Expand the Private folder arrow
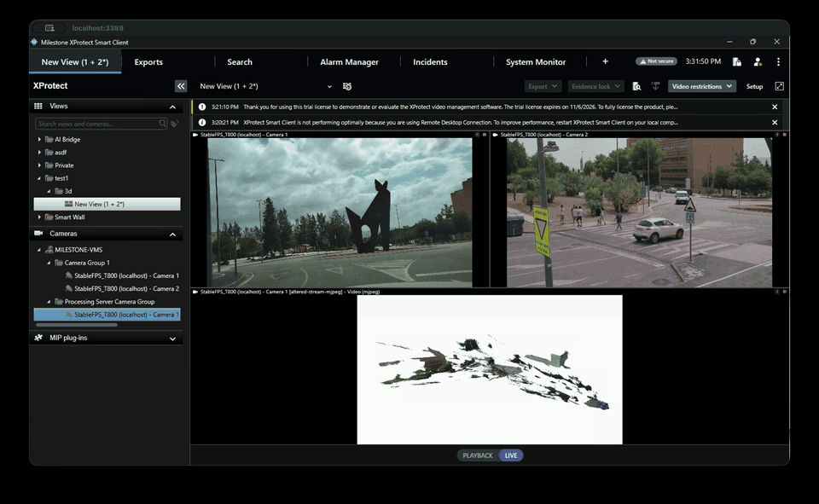819x504 pixels. (x=39, y=165)
